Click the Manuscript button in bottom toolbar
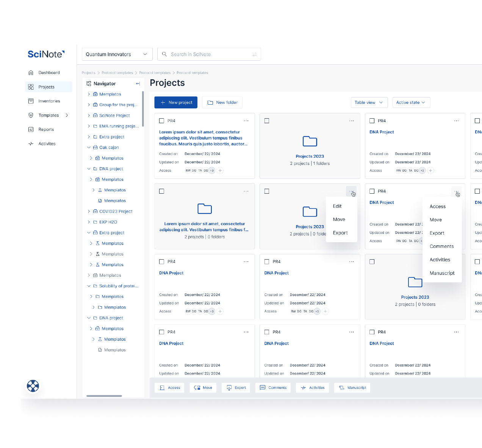482x448 pixels. [x=352, y=388]
